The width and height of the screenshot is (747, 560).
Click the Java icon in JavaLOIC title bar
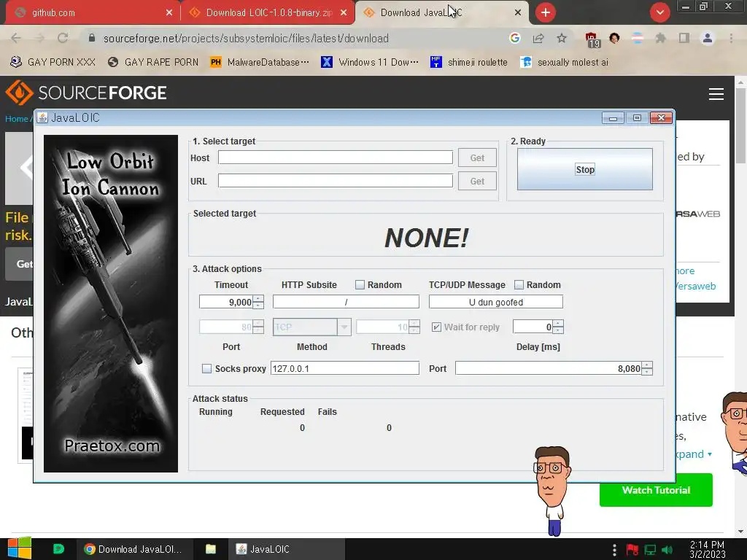(42, 117)
